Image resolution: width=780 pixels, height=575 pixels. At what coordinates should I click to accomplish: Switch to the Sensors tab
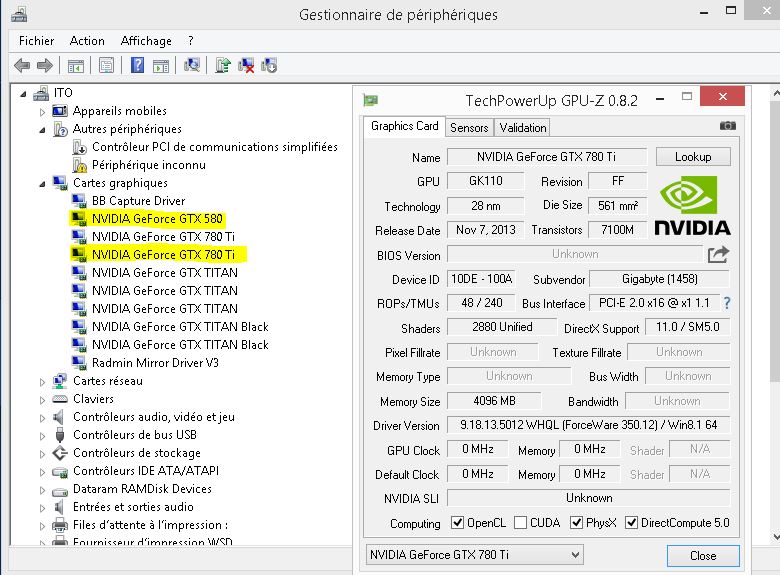(469, 127)
